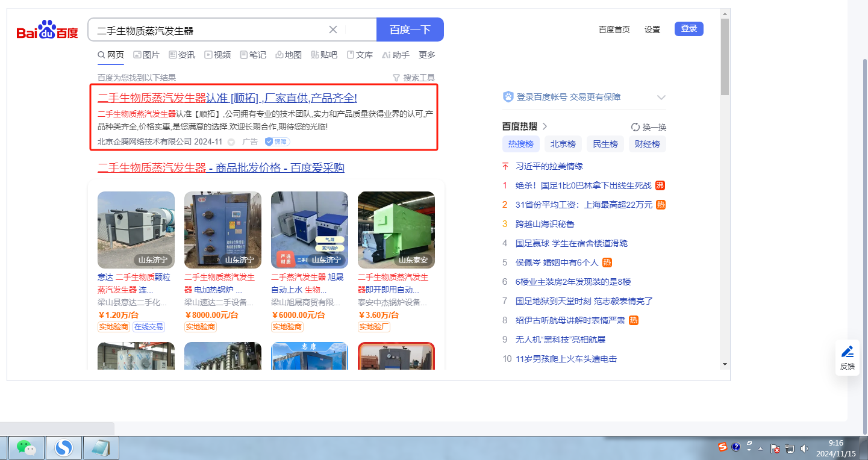Viewport: 868px width, 460px height.
Task: Open hot search 习近平的拉美情缘
Action: 549,166
